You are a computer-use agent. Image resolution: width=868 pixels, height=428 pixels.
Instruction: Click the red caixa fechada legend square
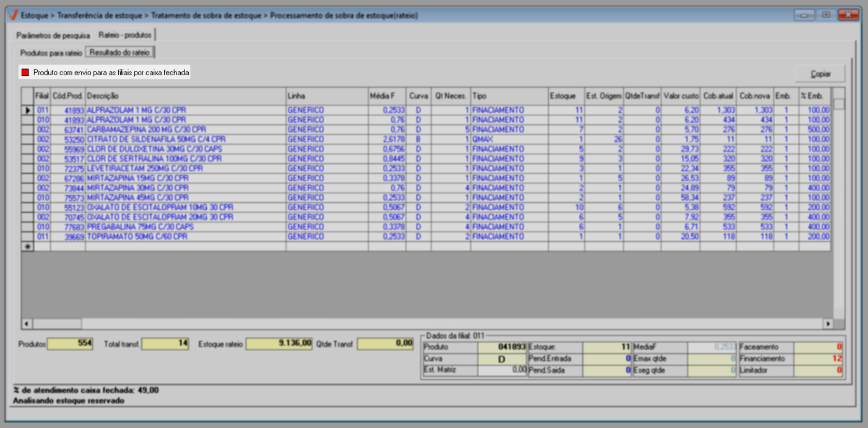25,73
